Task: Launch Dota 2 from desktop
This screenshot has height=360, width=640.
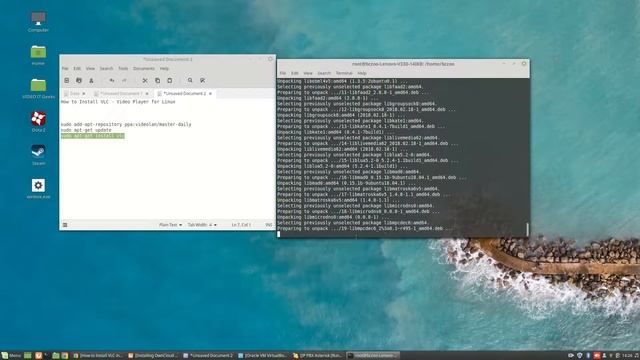Action: [38, 121]
